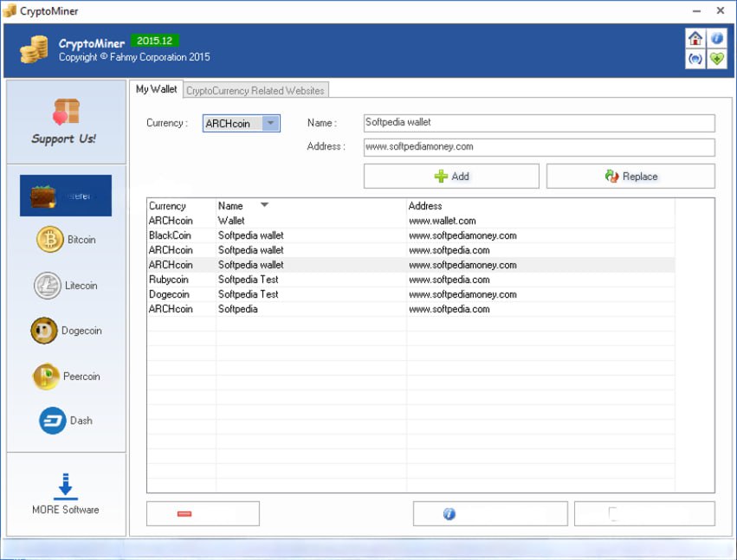Click the MORE Software download icon
Image resolution: width=737 pixels, height=560 pixels.
pos(66,486)
